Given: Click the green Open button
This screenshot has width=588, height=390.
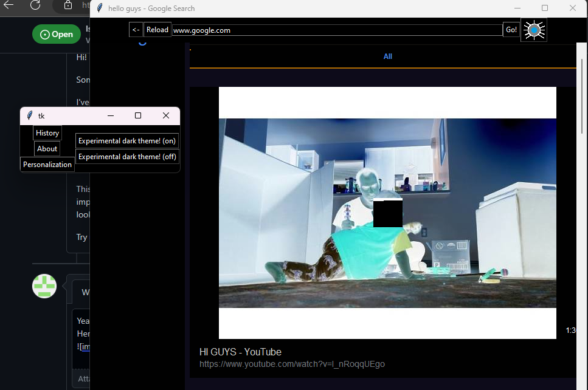Looking at the screenshot, I should pos(56,34).
